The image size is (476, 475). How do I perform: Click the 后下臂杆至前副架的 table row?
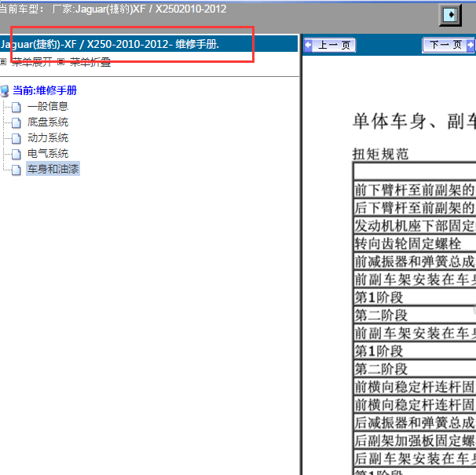click(415, 208)
